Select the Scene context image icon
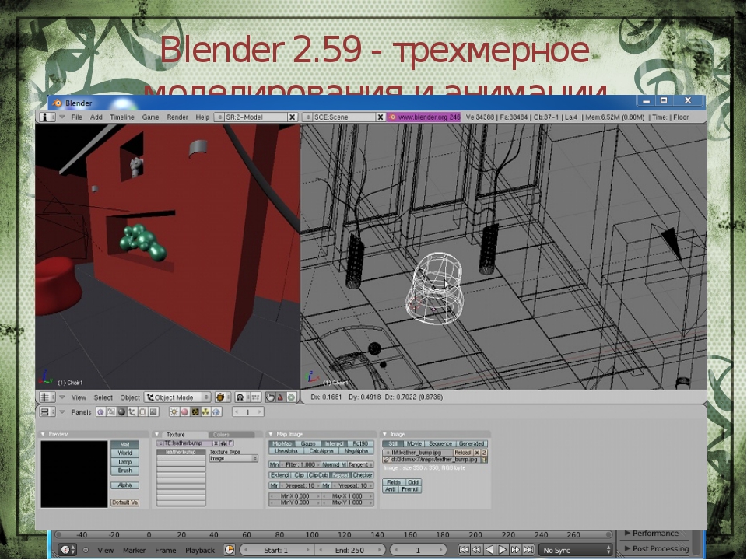 pyautogui.click(x=153, y=412)
